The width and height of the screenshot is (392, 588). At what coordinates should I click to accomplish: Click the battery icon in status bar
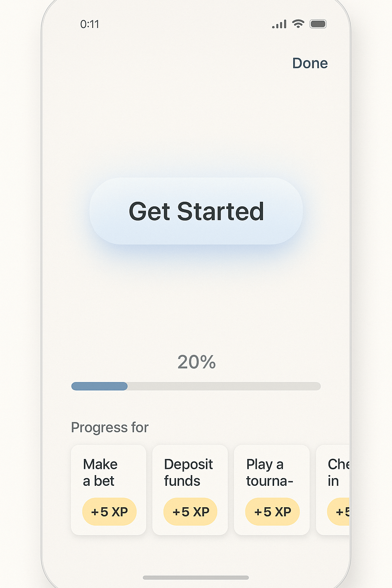pos(318,24)
